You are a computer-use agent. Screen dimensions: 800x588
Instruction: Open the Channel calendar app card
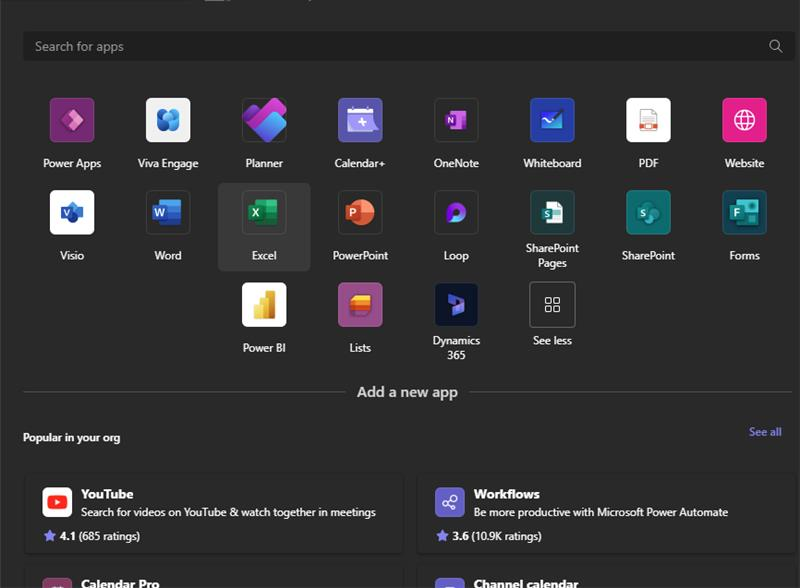(607, 577)
